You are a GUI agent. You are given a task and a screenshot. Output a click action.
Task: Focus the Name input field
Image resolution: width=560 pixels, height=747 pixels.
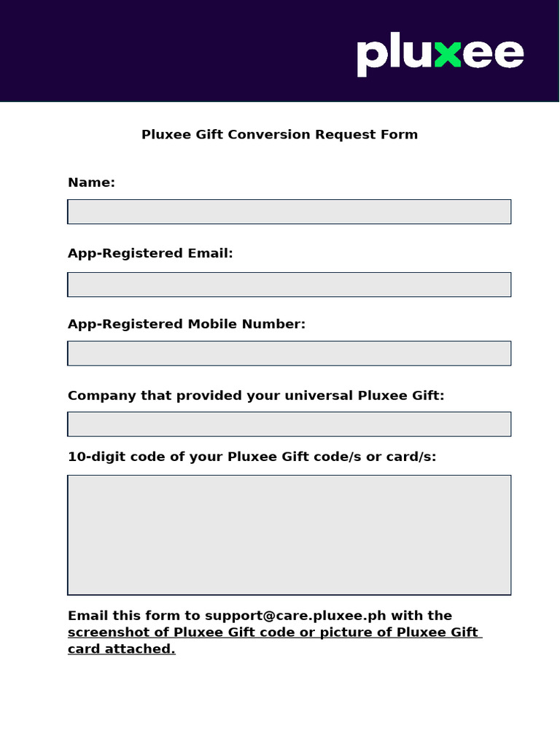tap(289, 212)
